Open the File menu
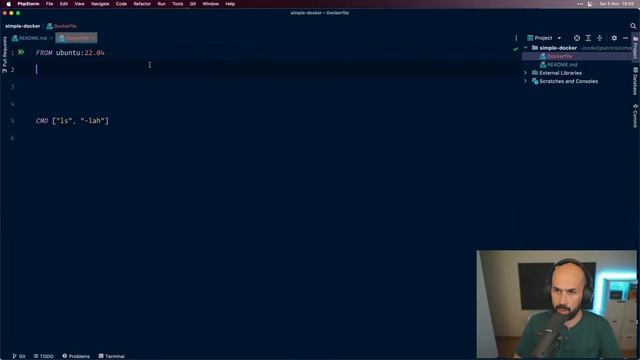Viewport: 640px width, 360px height. pyautogui.click(x=49, y=4)
